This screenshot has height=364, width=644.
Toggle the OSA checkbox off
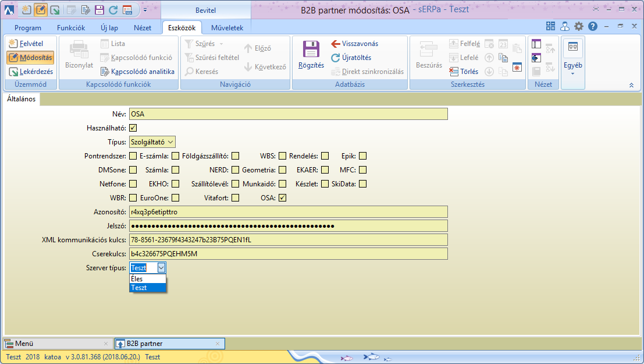point(282,198)
